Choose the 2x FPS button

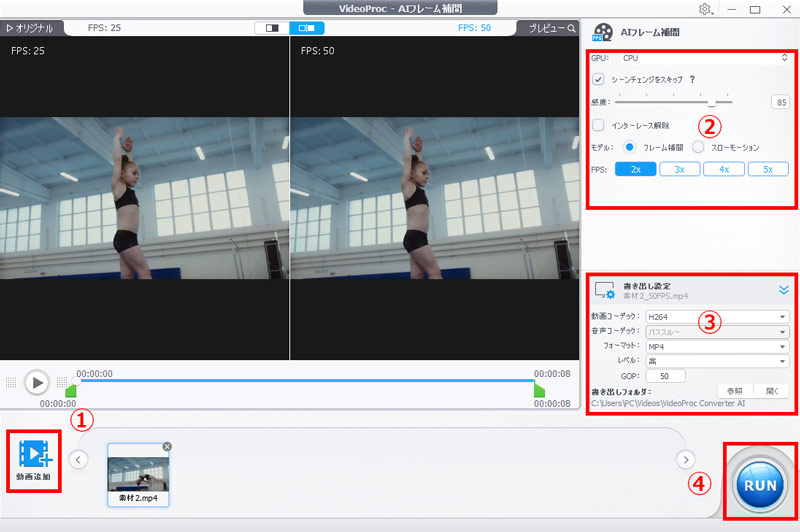(636, 169)
